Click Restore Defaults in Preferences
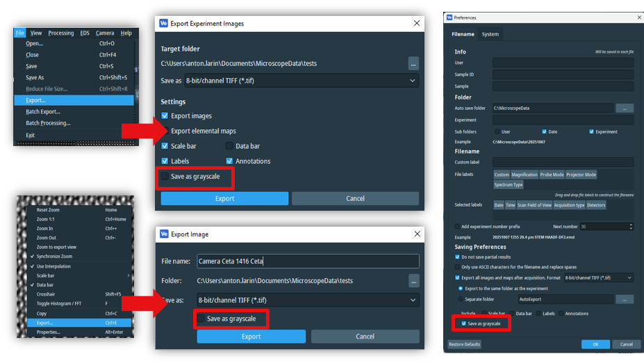This screenshot has width=644, height=363. click(465, 344)
